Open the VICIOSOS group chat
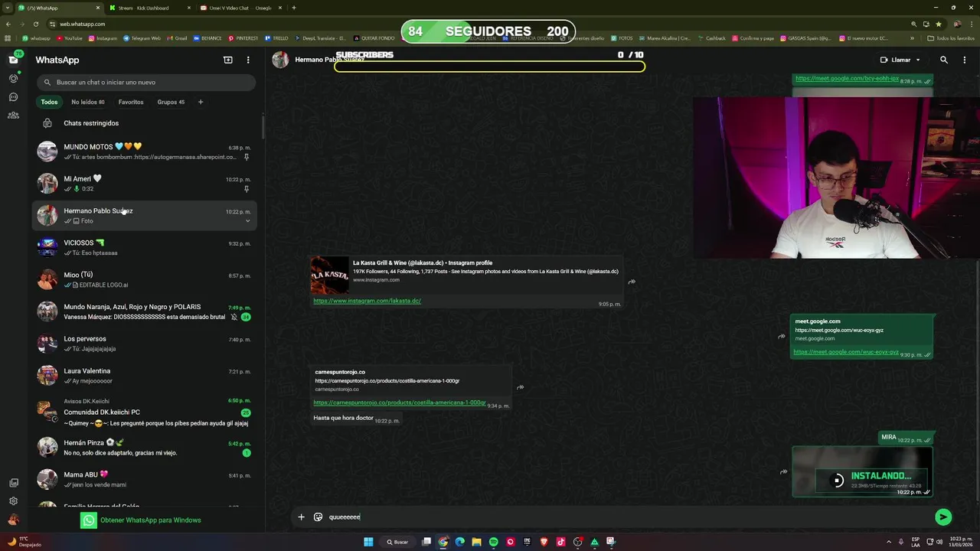Image resolution: width=980 pixels, height=551 pixels. (145, 248)
